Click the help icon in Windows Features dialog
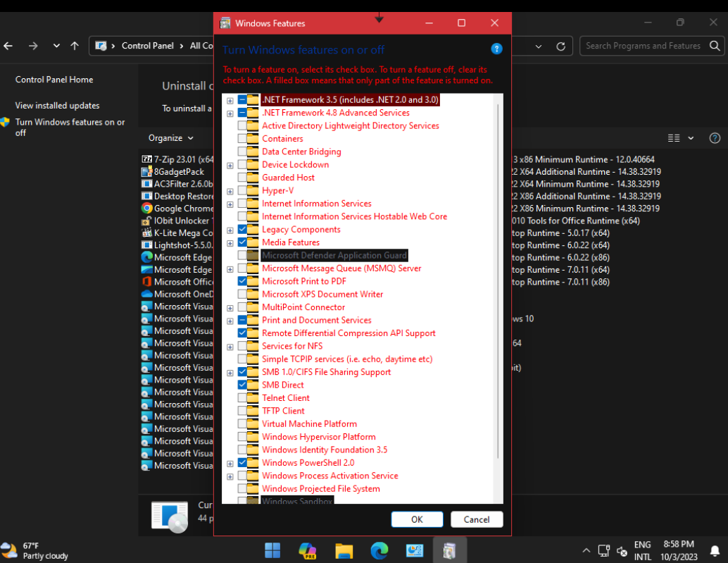Image resolution: width=728 pixels, height=563 pixels. [496, 49]
